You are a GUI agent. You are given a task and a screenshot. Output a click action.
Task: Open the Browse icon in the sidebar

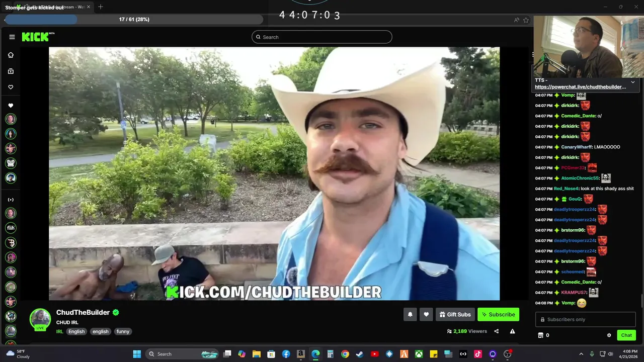point(11,71)
